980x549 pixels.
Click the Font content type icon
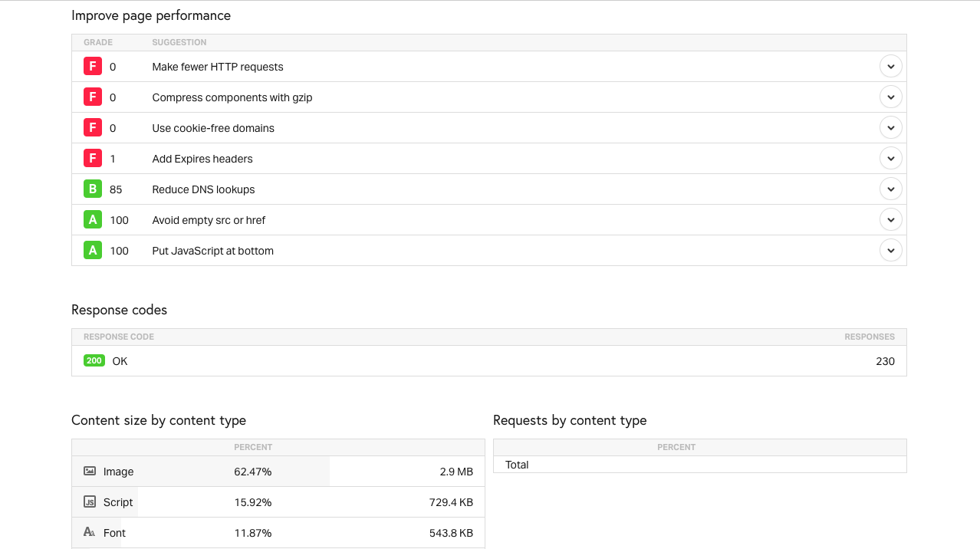(90, 533)
